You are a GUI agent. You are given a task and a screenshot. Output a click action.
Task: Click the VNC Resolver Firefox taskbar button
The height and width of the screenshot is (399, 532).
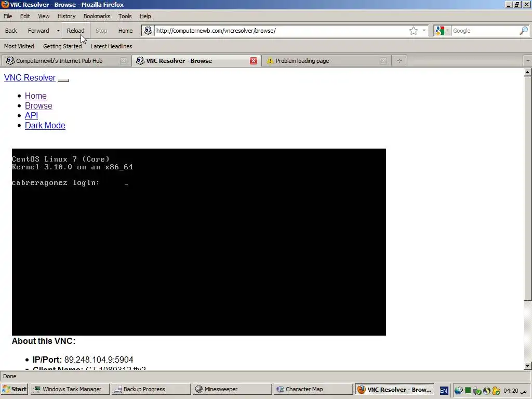tap(394, 389)
